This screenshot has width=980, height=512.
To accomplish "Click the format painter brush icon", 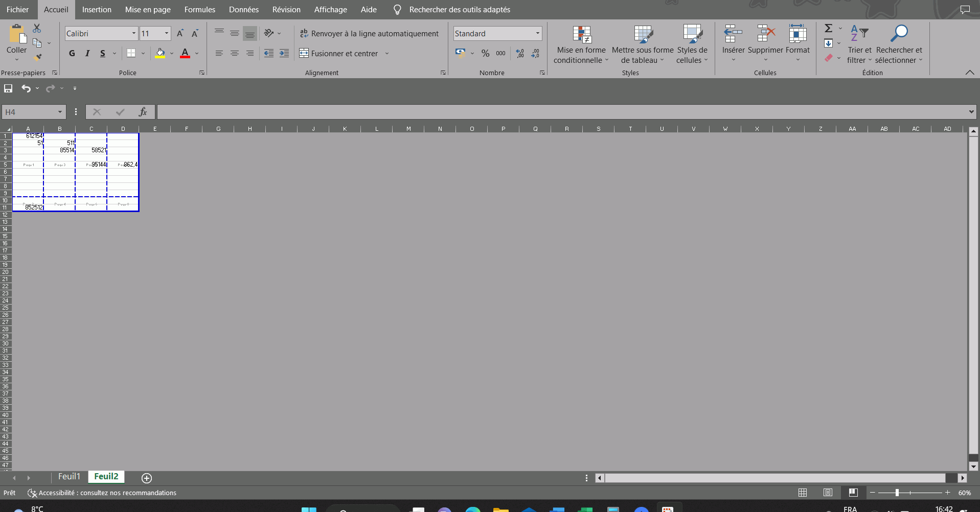I will coord(37,57).
